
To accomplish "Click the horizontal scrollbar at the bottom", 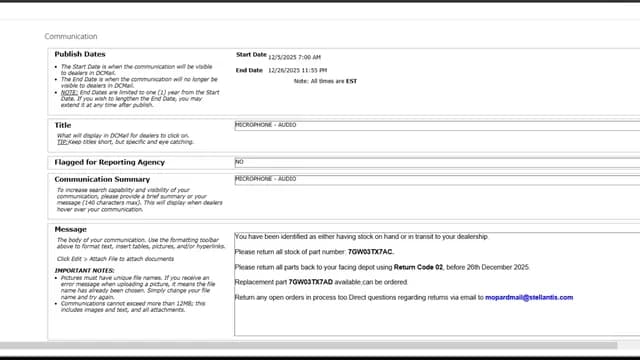I will 309,345.
